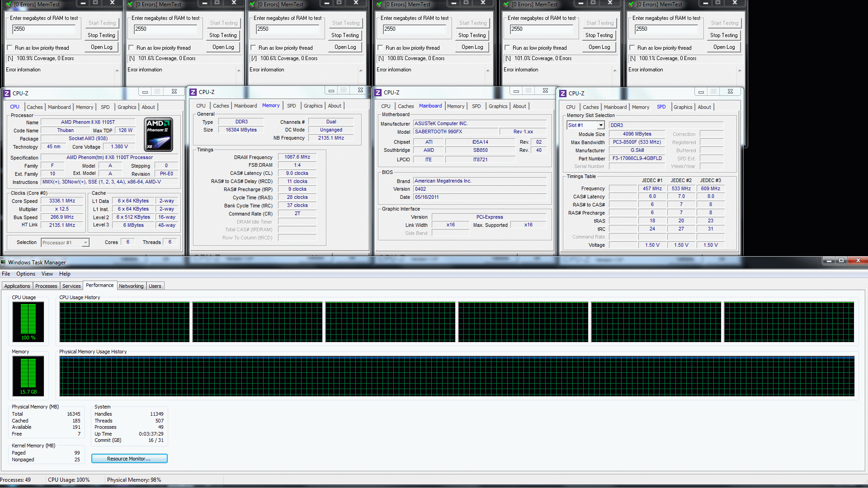Click the Memory 15.7 GB meter
The height and width of the screenshot is (488, 868).
pos(28,376)
